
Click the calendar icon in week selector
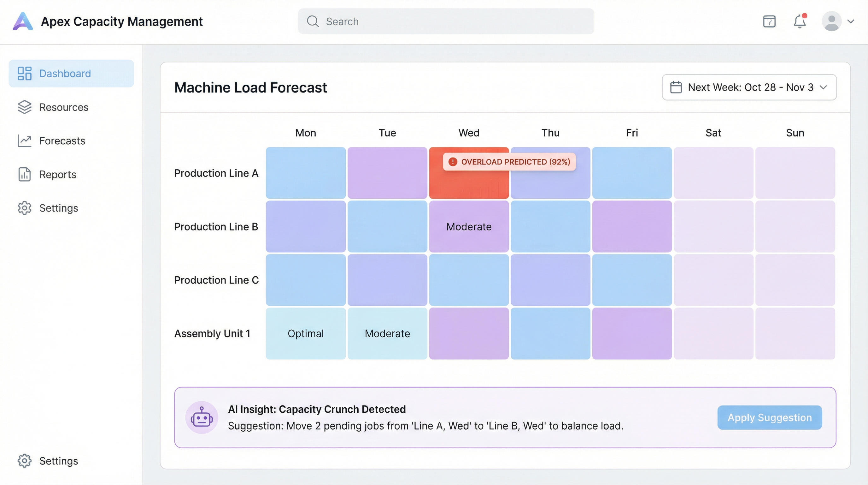(676, 87)
